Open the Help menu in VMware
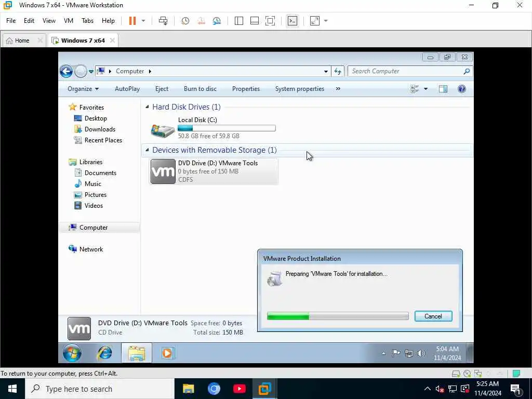 [108, 21]
